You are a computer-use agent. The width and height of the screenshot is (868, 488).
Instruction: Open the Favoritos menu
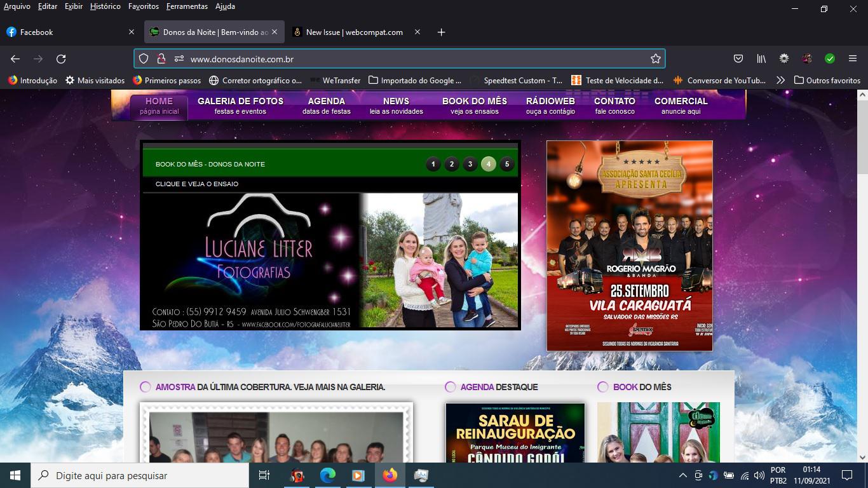(x=144, y=6)
